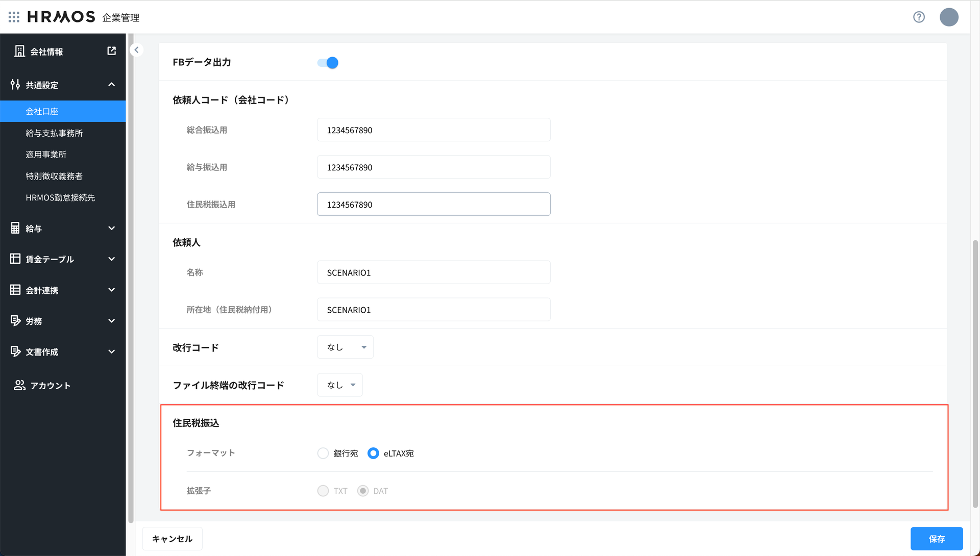
Task: Open the ファイル終端の改行コード dropdown
Action: click(x=340, y=385)
